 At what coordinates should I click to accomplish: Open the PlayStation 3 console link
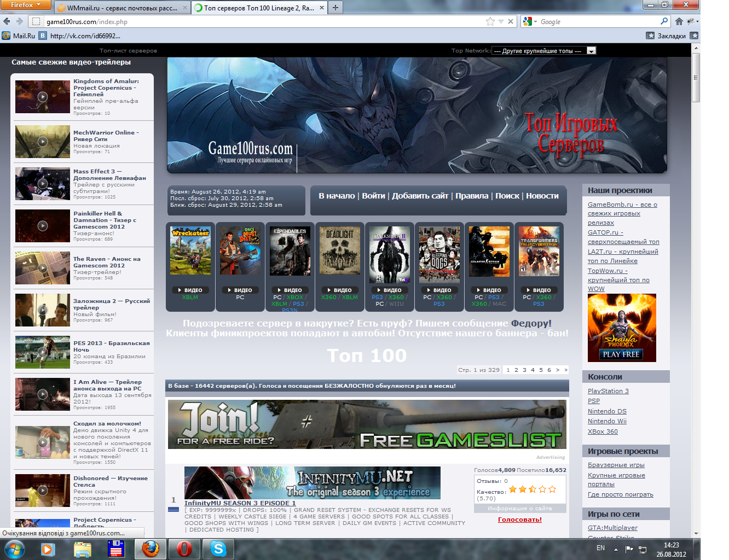pyautogui.click(x=608, y=391)
